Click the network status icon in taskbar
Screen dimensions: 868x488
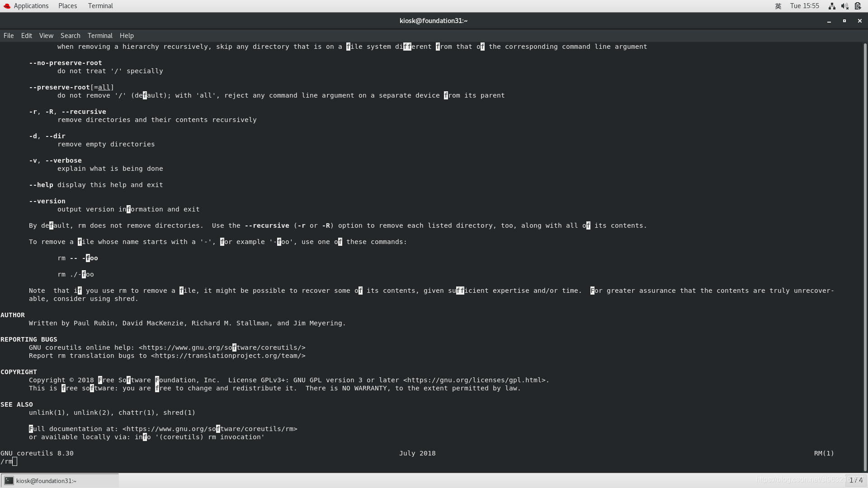pos(832,5)
